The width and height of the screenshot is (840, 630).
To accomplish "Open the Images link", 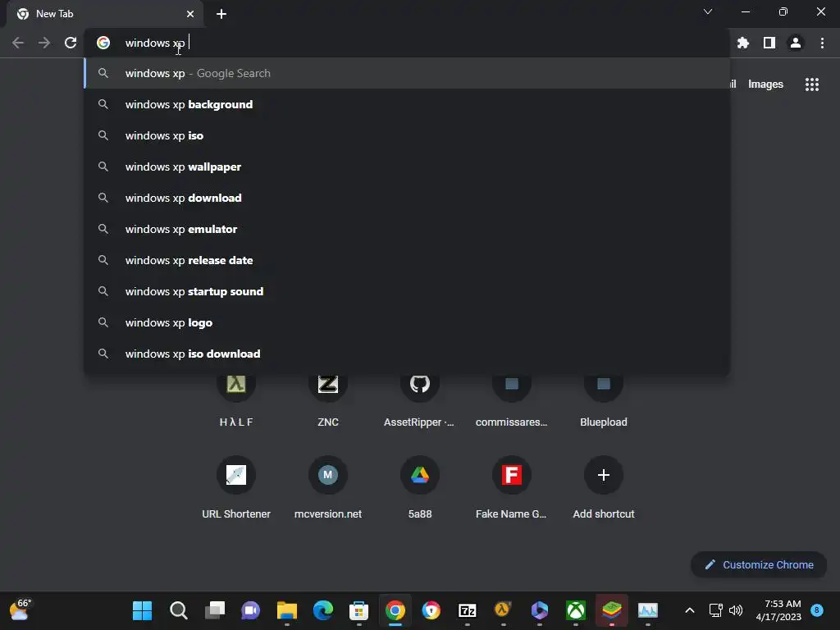I will pos(765,84).
